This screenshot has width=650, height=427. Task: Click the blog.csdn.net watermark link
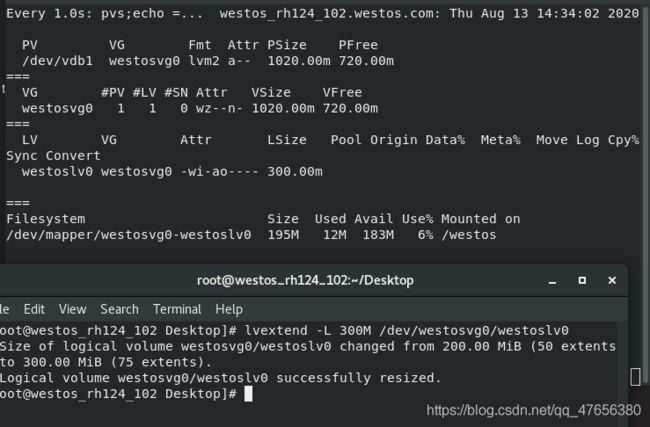coord(534,410)
